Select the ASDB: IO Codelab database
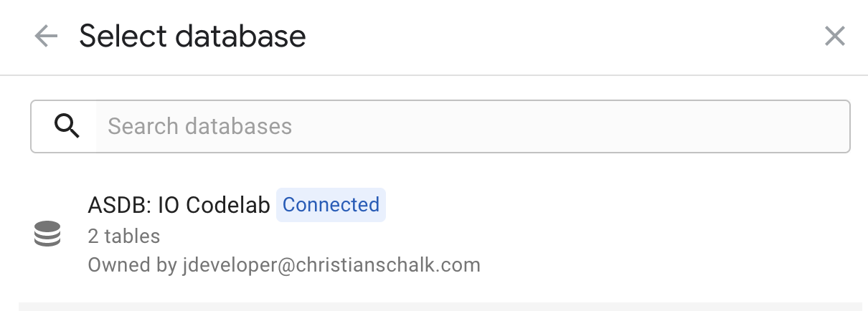This screenshot has height=311, width=868. click(179, 205)
